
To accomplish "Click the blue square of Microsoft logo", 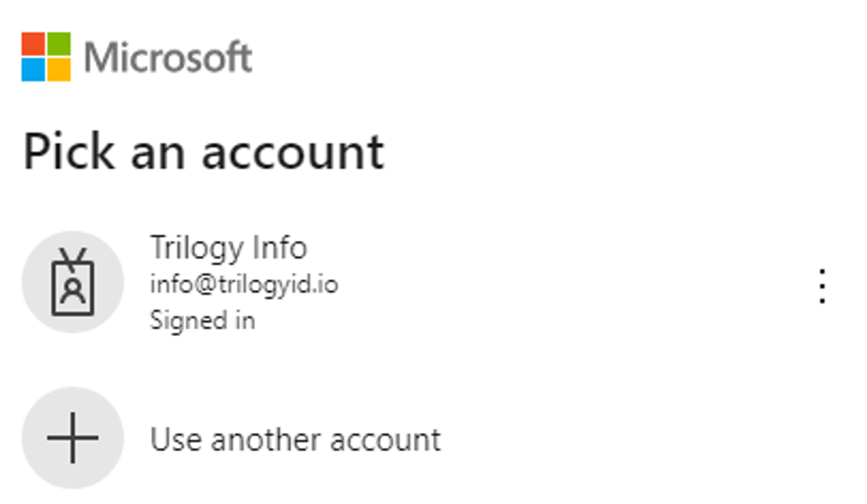I will 33,70.
